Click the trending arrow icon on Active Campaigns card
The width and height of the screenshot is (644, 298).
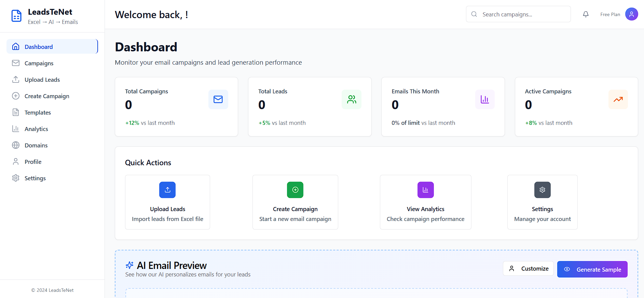(x=618, y=99)
